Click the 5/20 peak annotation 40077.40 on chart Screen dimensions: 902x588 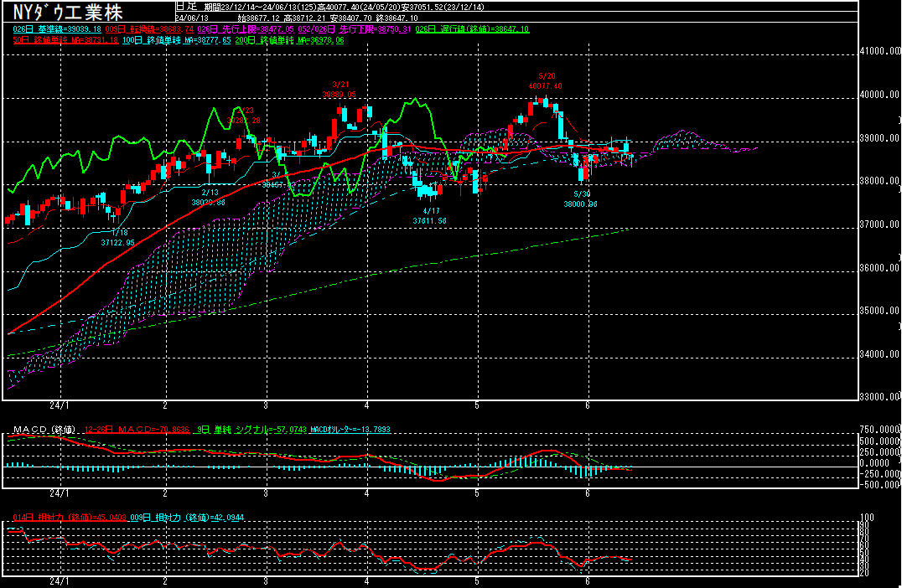click(x=546, y=81)
